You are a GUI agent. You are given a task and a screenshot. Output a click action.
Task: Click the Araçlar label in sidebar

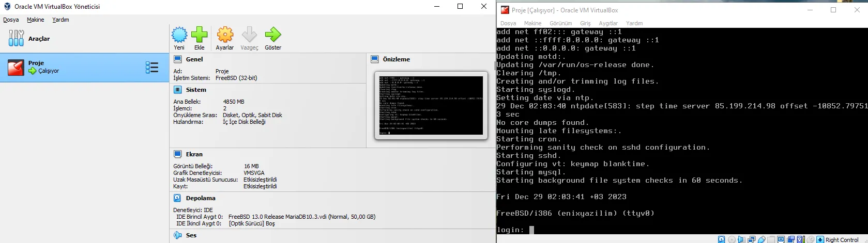pos(39,39)
